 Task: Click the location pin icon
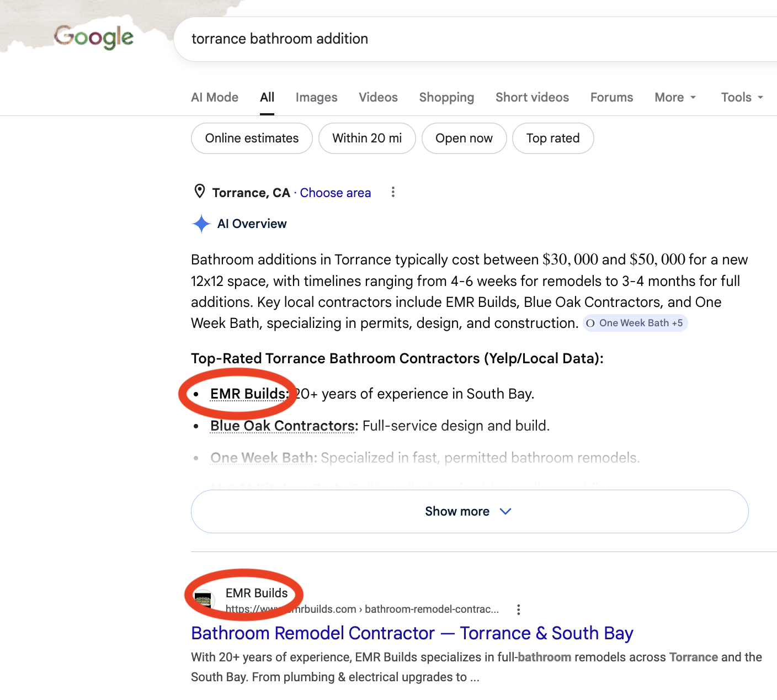pos(200,192)
